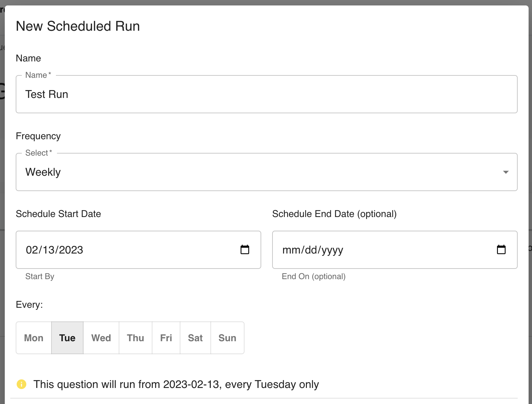
Task: Click the Name field containing Test Run
Action: coord(266,95)
